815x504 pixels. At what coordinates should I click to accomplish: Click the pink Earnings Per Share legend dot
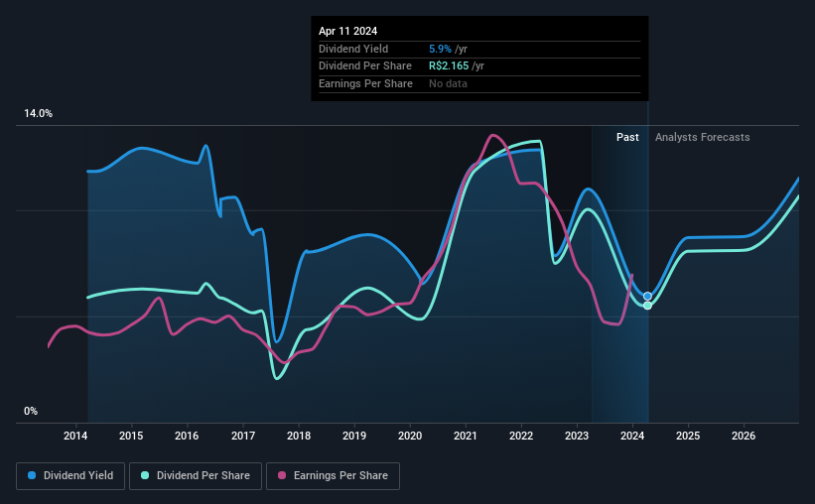[x=282, y=475]
